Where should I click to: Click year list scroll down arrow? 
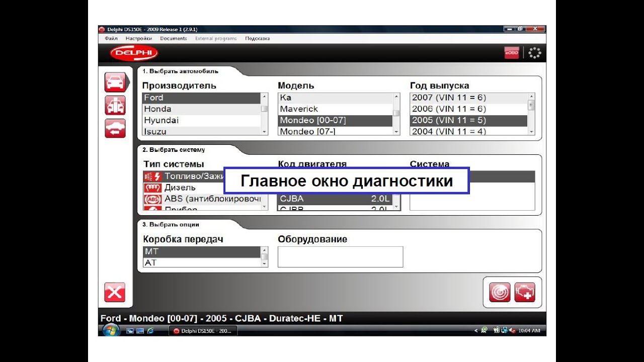[x=531, y=132]
